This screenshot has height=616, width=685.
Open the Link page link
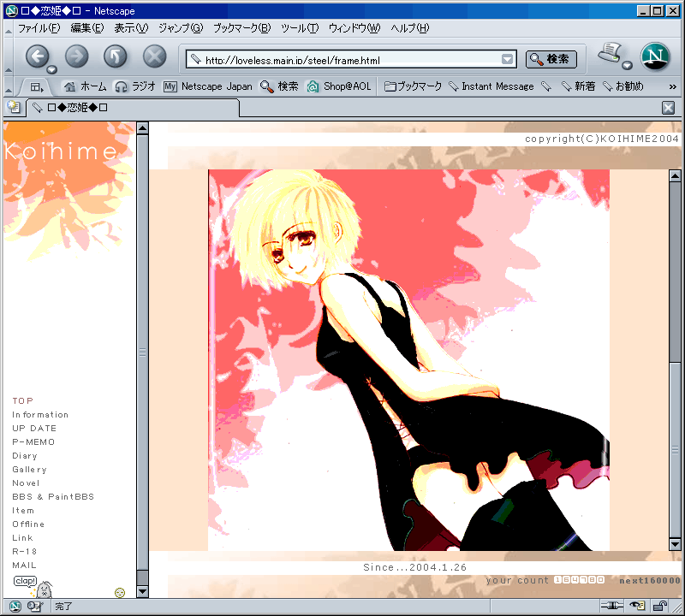pos(23,538)
